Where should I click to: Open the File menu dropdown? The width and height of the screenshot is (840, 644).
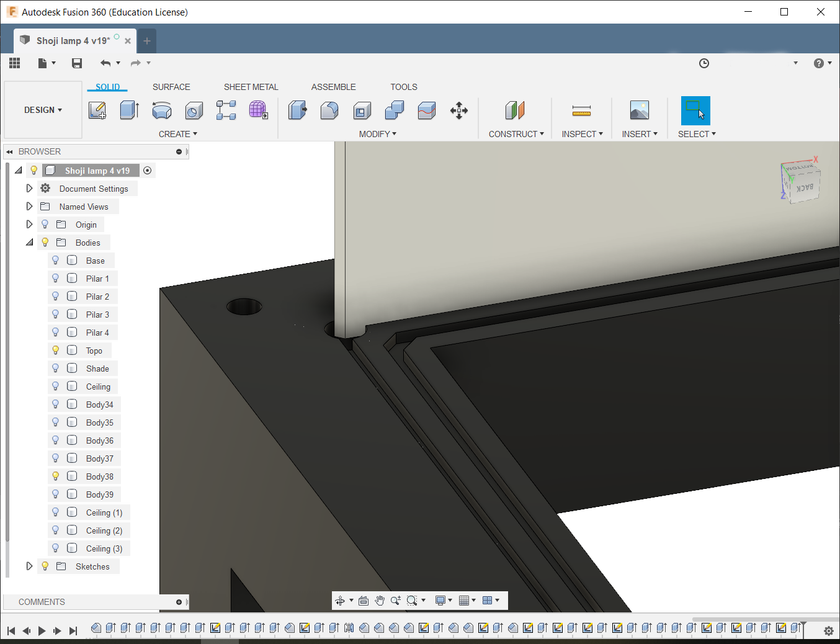click(x=47, y=63)
